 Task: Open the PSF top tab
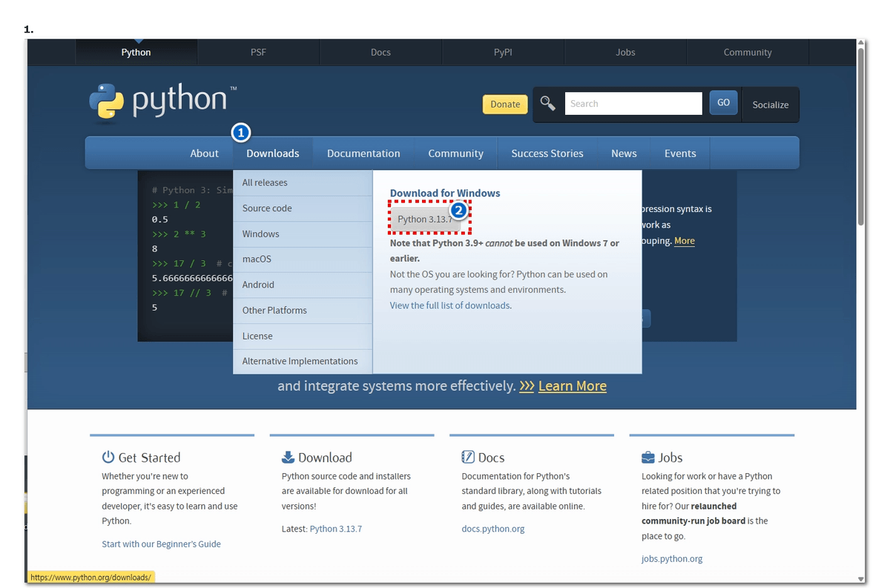(258, 53)
